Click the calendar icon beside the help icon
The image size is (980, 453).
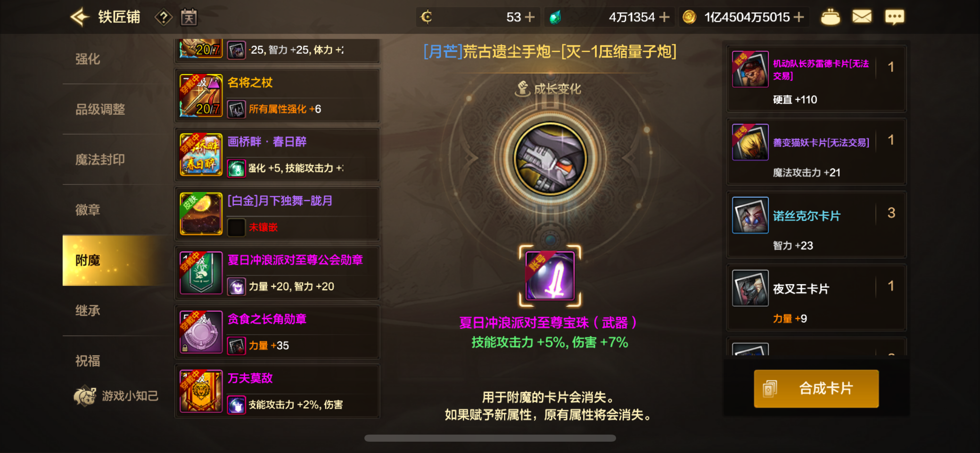click(189, 18)
